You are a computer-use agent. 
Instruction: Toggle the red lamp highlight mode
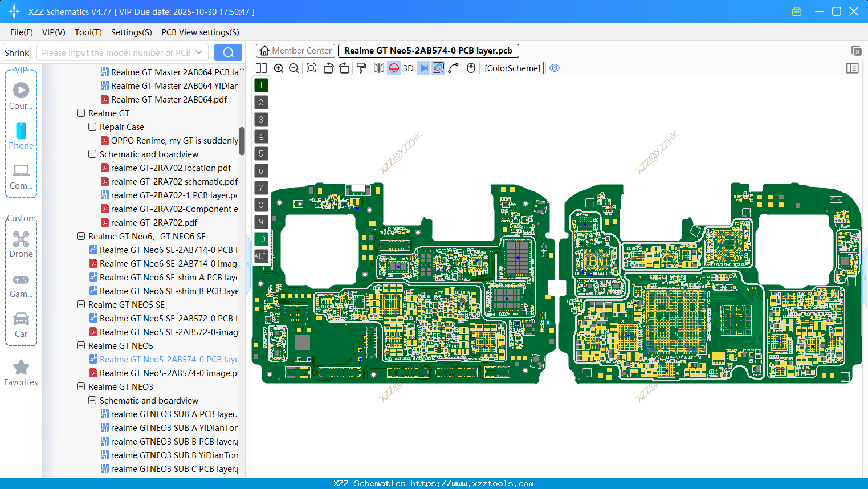(x=393, y=68)
